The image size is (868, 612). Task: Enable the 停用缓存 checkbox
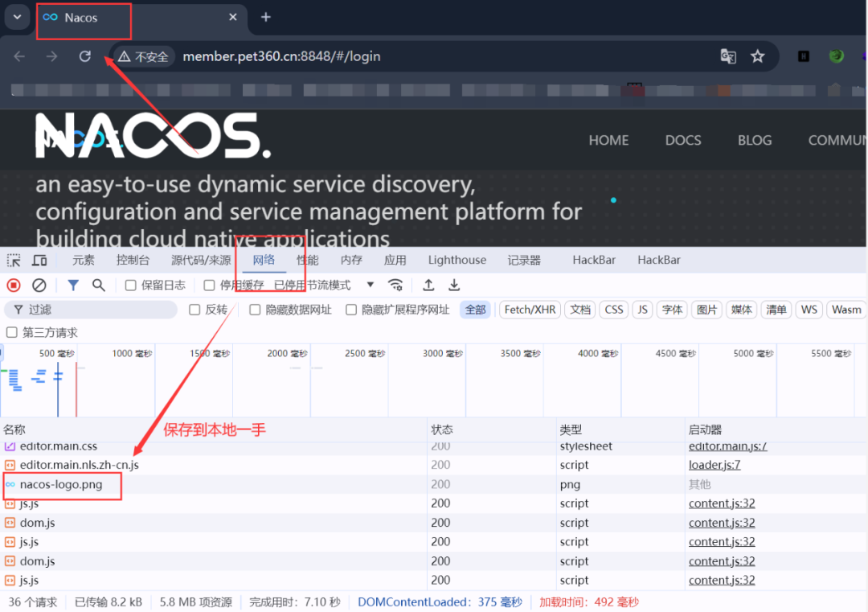[x=209, y=285]
